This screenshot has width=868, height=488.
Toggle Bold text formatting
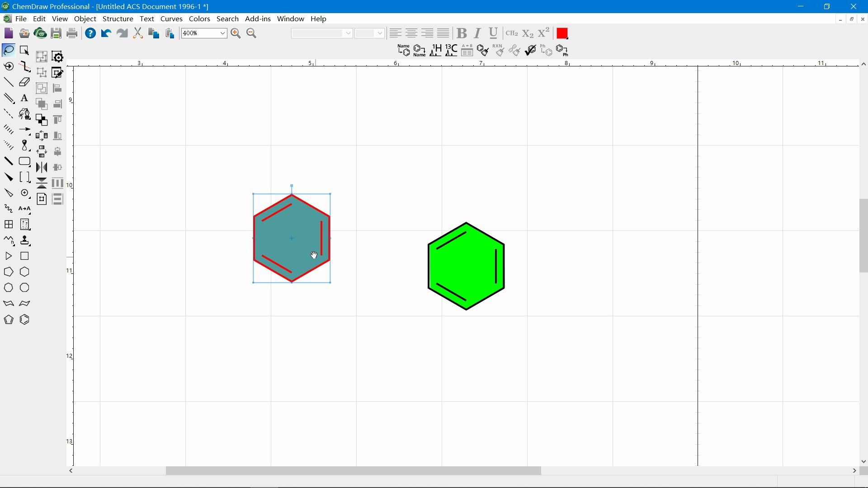tap(462, 33)
